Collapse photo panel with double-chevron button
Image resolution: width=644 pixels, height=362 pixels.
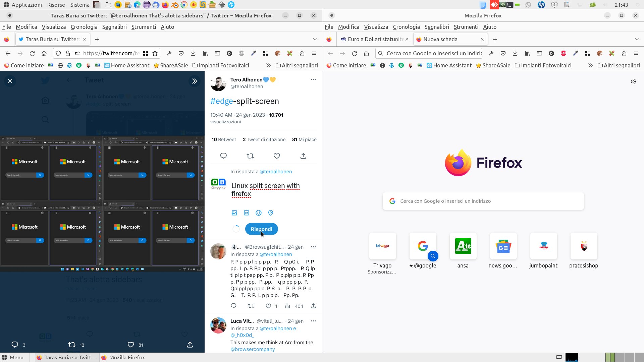pyautogui.click(x=195, y=81)
